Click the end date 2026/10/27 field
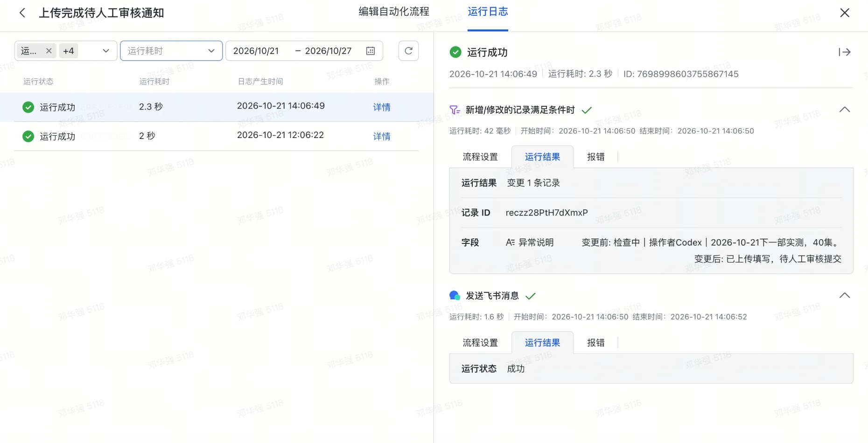 click(328, 51)
